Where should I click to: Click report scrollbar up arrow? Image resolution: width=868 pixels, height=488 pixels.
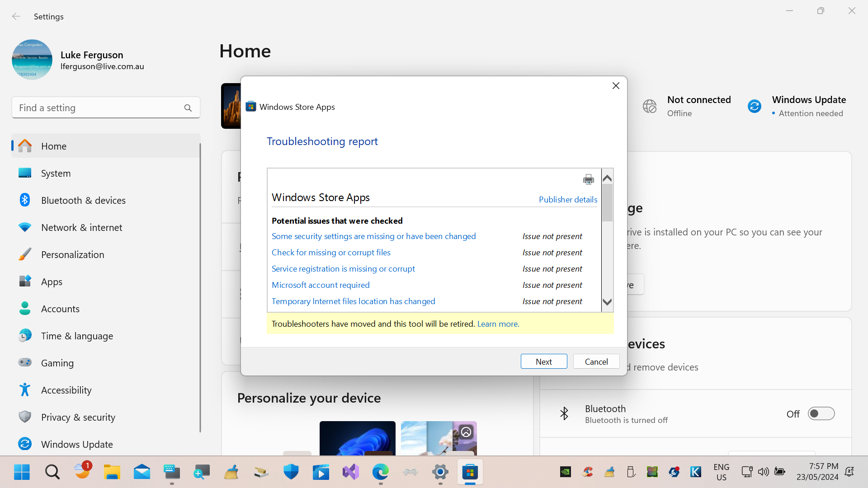click(x=607, y=178)
